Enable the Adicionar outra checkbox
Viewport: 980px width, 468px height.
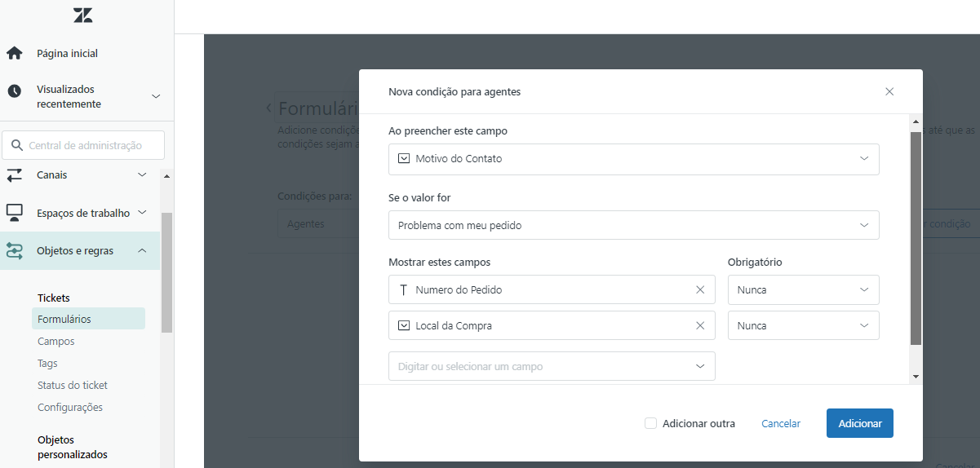coord(650,423)
